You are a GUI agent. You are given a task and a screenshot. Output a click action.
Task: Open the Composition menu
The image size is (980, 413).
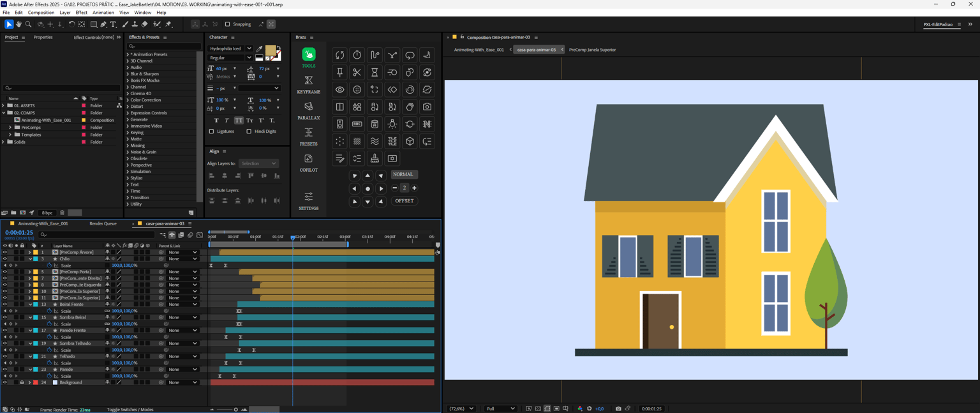pos(41,12)
